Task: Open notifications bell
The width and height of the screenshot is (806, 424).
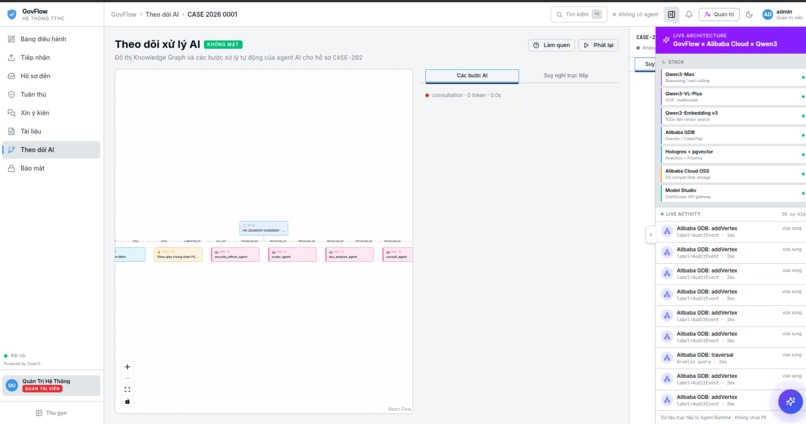Action: point(689,14)
